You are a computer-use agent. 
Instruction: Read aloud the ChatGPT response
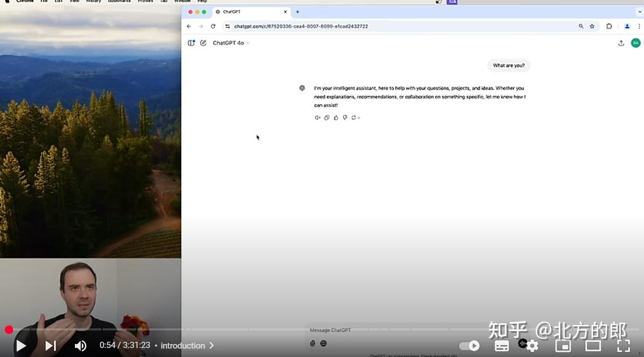point(317,117)
